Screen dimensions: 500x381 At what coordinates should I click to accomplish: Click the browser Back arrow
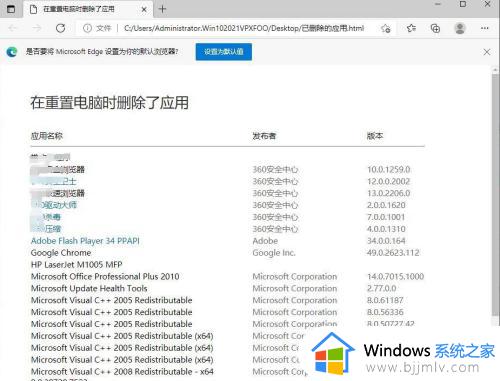pos(13,28)
